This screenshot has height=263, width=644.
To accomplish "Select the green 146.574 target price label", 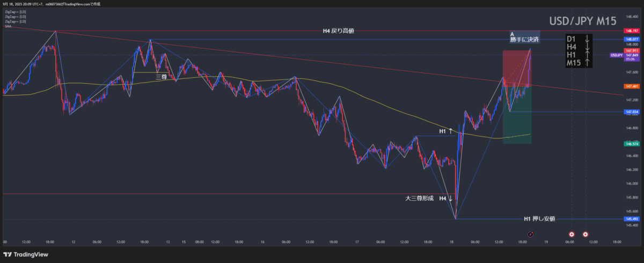I will (631, 144).
